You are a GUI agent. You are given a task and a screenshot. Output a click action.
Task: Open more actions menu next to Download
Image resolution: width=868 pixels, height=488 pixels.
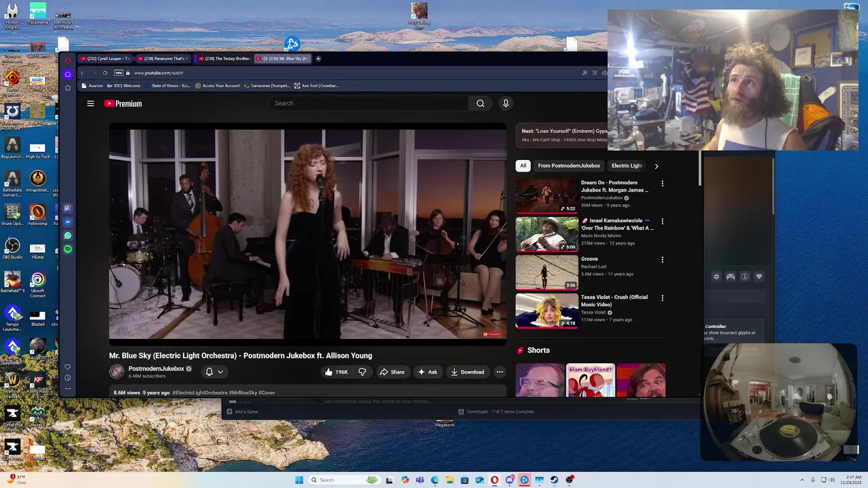[500, 371]
